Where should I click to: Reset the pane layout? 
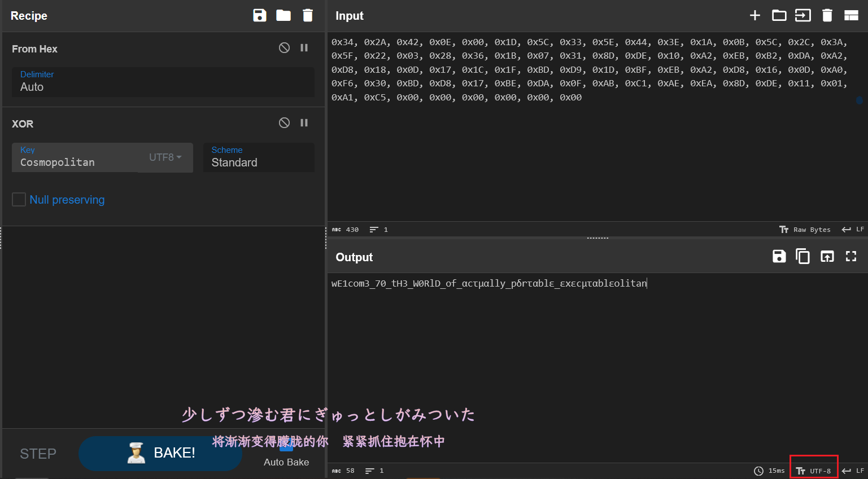(x=851, y=15)
